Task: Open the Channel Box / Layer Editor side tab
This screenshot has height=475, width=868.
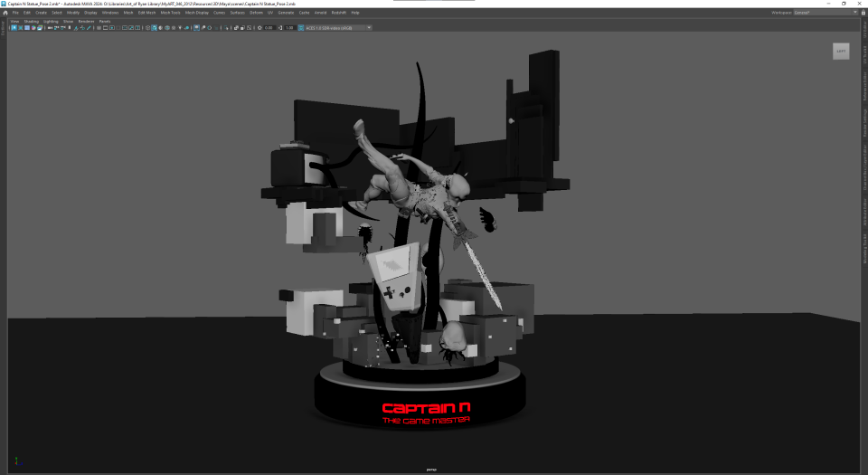Action: (x=864, y=167)
